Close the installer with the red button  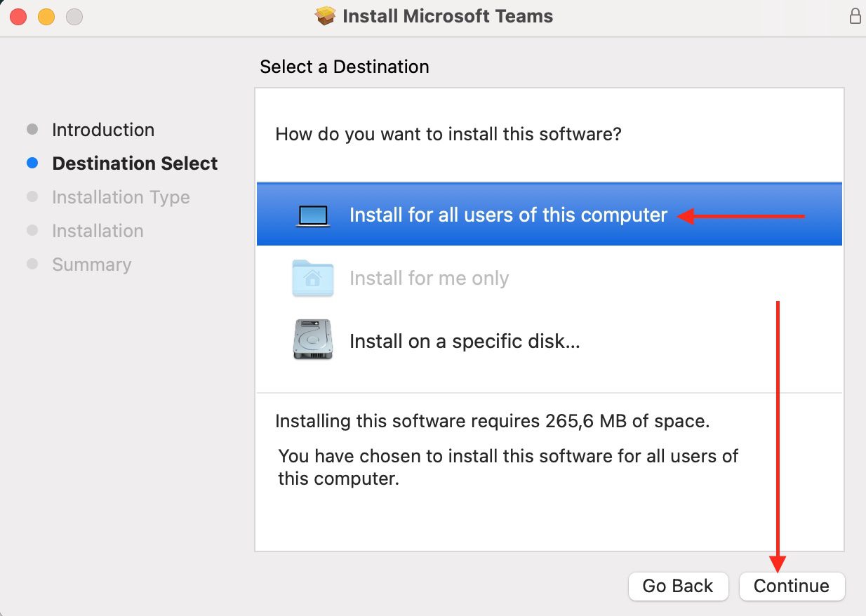(x=18, y=17)
